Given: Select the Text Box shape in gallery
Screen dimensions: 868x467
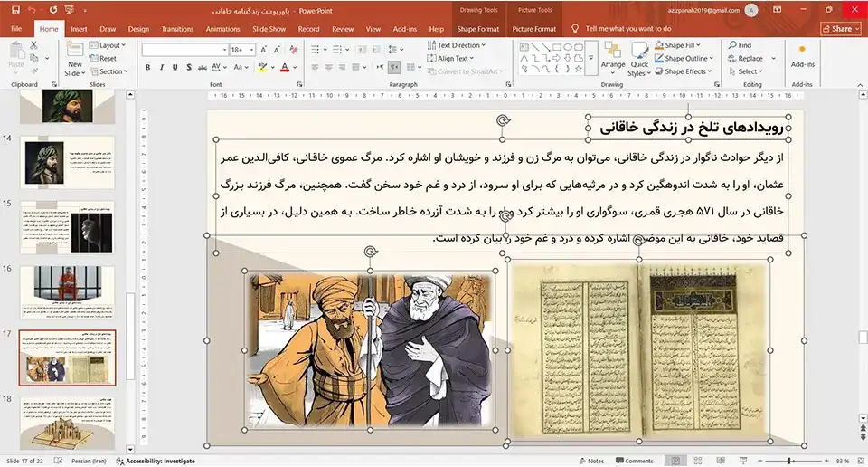Looking at the screenshot, I should pyautogui.click(x=524, y=48).
